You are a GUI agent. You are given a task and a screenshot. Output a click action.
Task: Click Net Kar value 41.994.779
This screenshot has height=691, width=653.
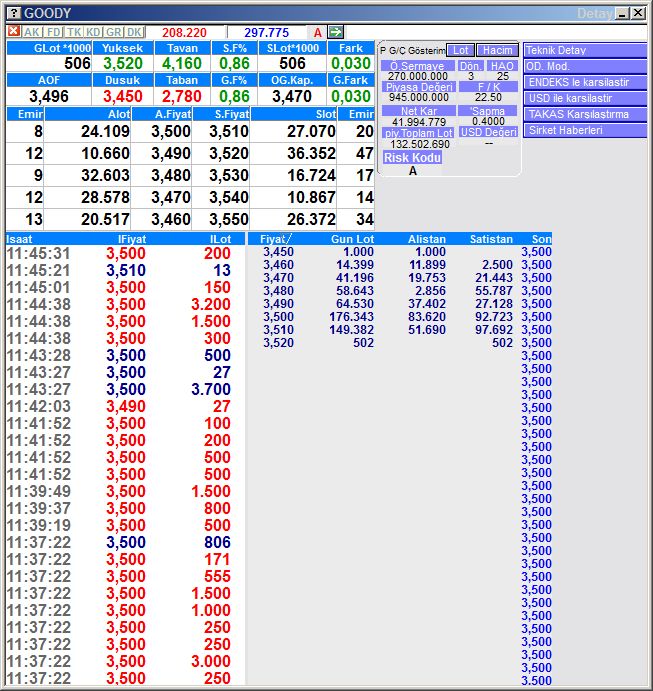coord(419,122)
